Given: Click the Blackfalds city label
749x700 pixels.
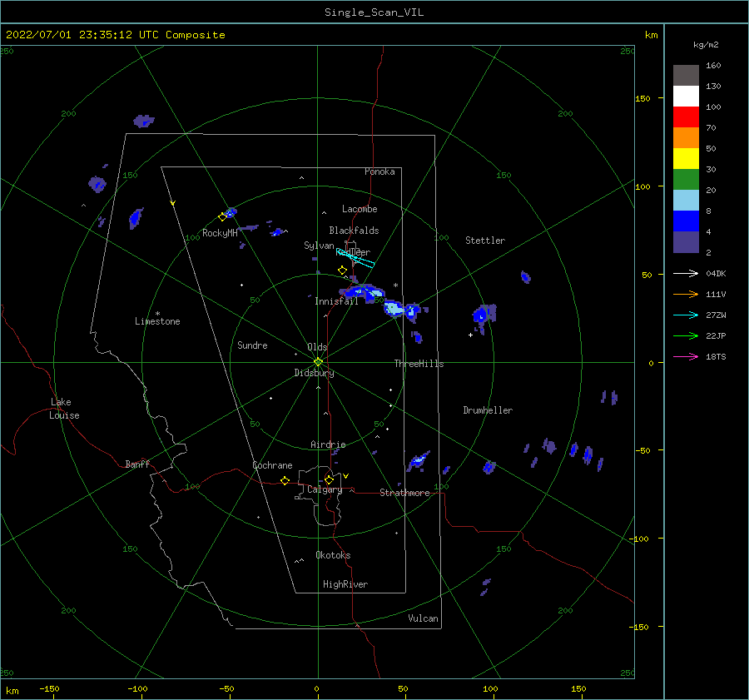Looking at the screenshot, I should click(354, 231).
